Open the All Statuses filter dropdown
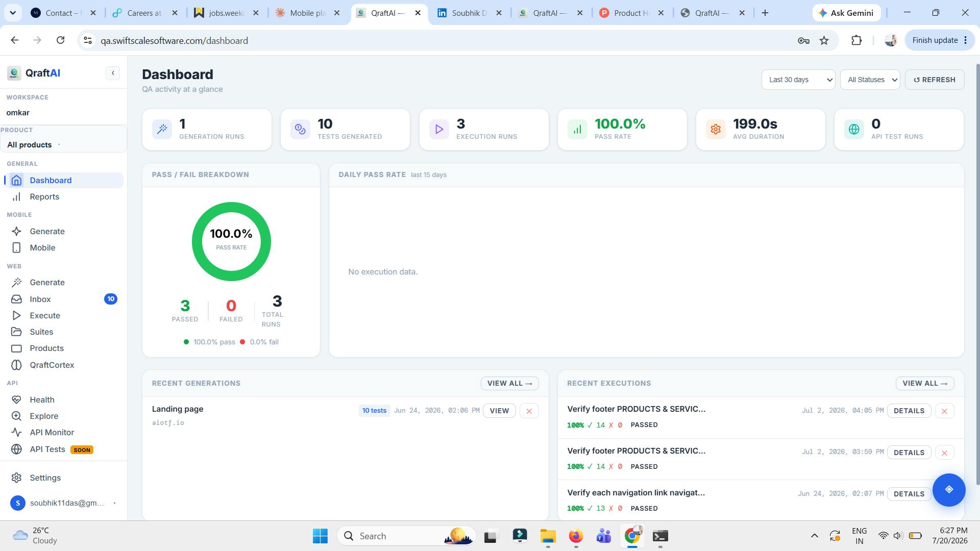The height and width of the screenshot is (551, 980). point(870,80)
